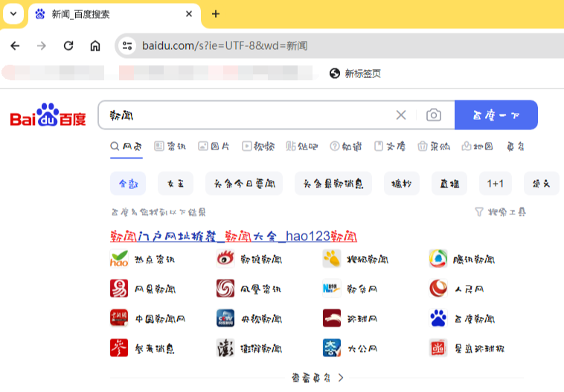Select the 1+1 filter chip
This screenshot has width=564, height=392.
[x=496, y=184]
